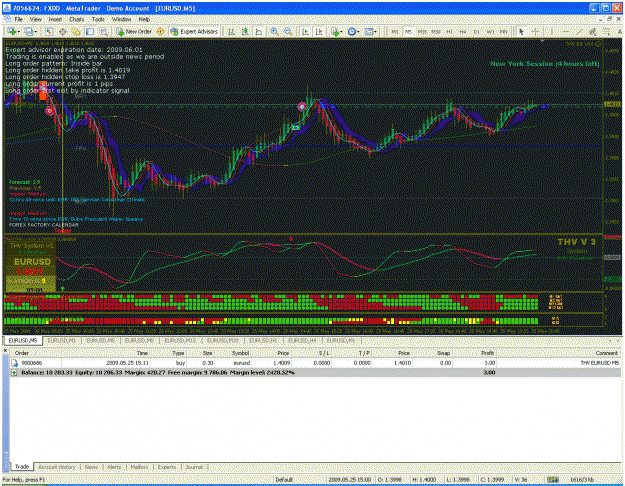The height and width of the screenshot is (486, 625).
Task: Select the Text label tool
Action: pyautogui.click(x=619, y=31)
